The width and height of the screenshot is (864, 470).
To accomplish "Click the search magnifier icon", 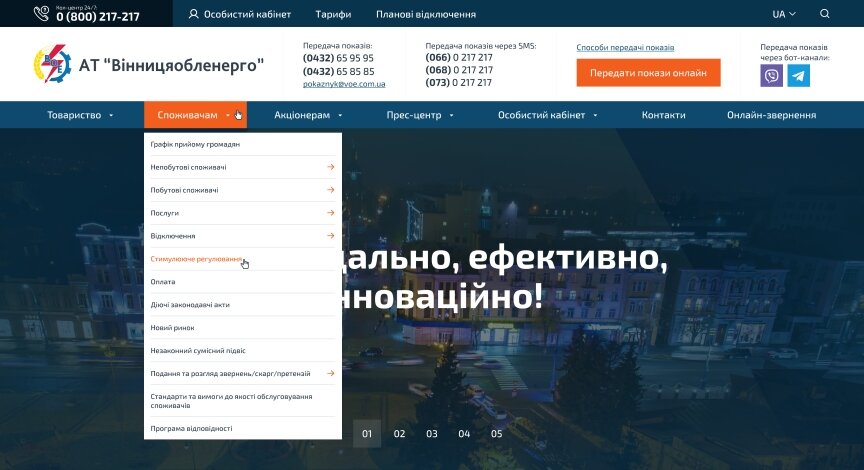I will (824, 14).
